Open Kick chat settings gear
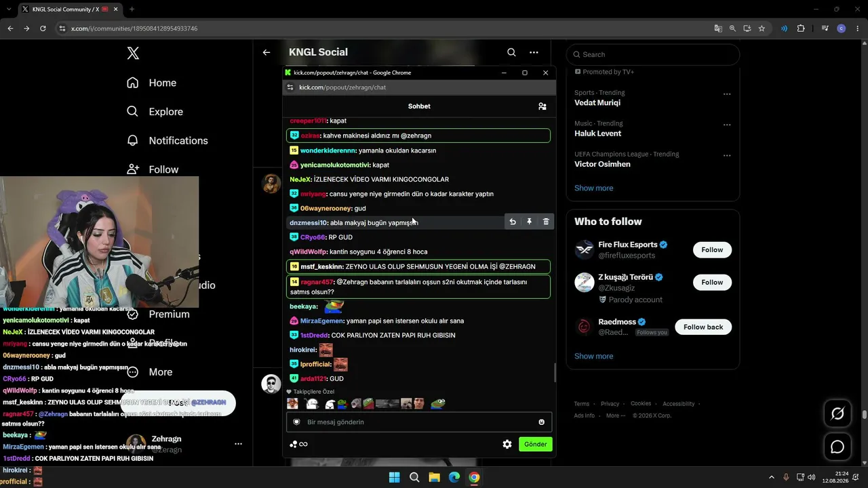868x488 pixels. coord(507,444)
